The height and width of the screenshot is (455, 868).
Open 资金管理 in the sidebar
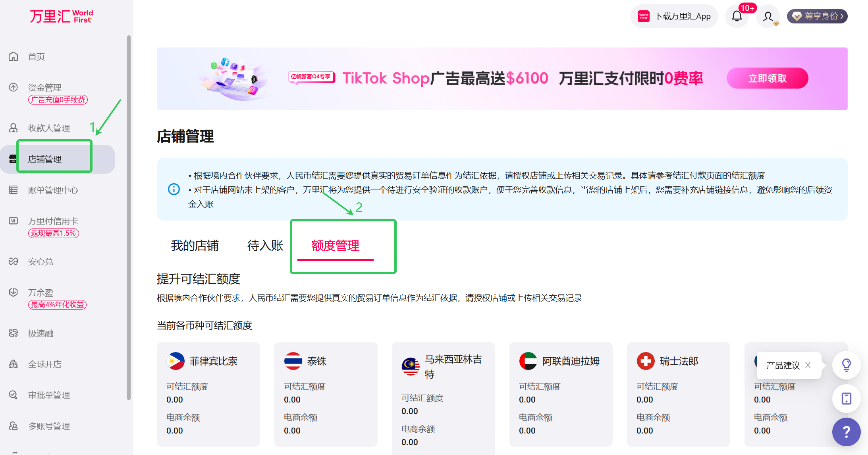pyautogui.click(x=44, y=87)
